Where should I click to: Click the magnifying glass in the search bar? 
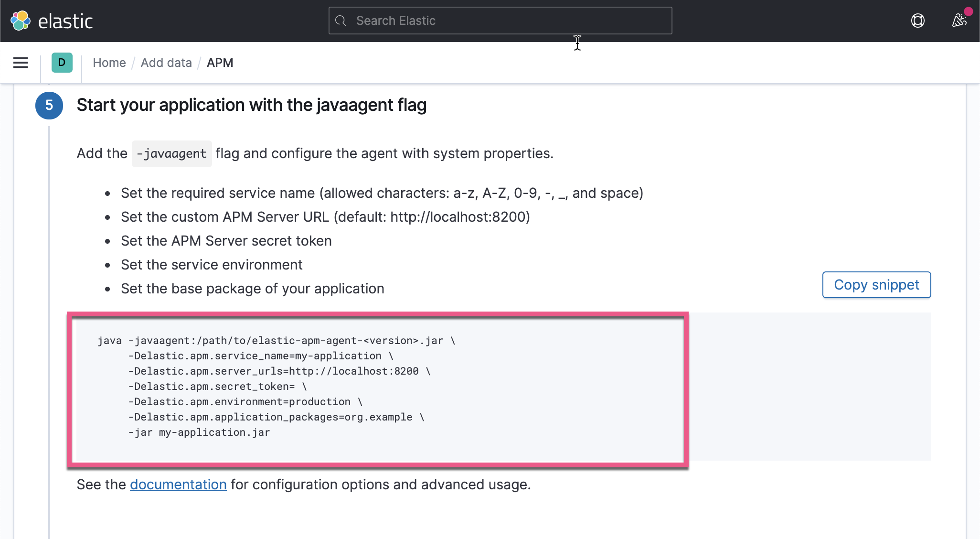click(341, 21)
